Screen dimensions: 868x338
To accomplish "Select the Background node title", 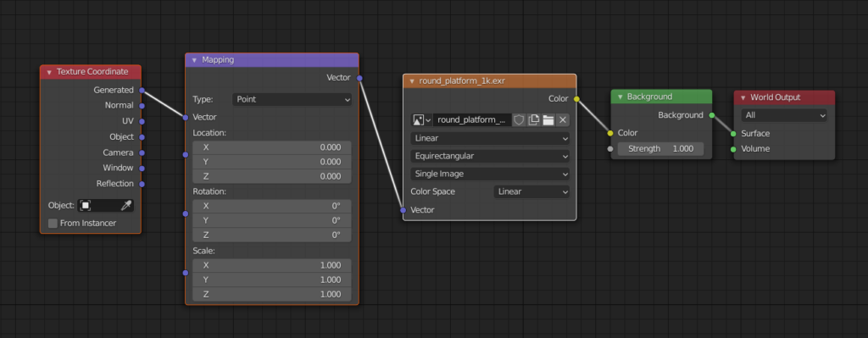I will click(649, 97).
